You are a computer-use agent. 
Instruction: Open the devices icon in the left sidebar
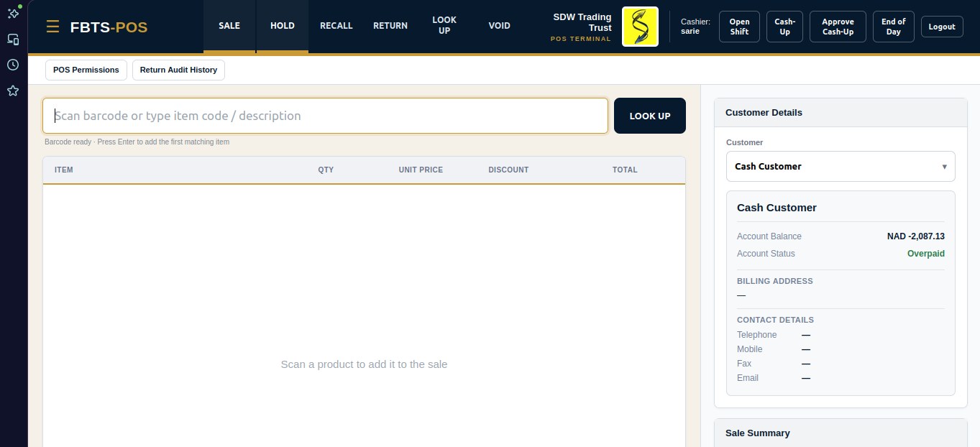point(13,39)
